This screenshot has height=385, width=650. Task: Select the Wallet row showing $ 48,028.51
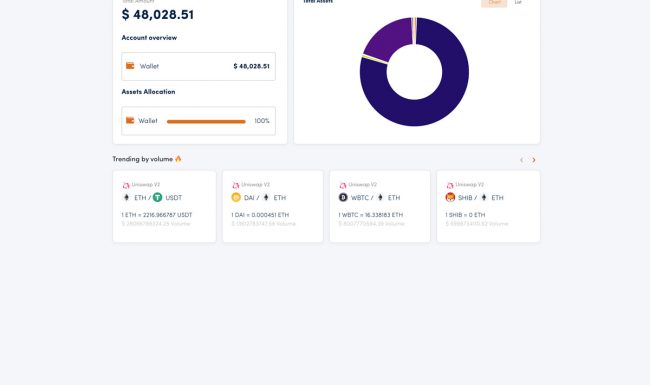[199, 66]
